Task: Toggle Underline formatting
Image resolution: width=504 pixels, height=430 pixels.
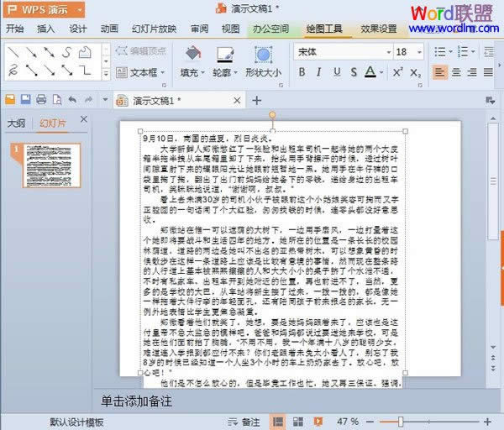Action: click(337, 72)
